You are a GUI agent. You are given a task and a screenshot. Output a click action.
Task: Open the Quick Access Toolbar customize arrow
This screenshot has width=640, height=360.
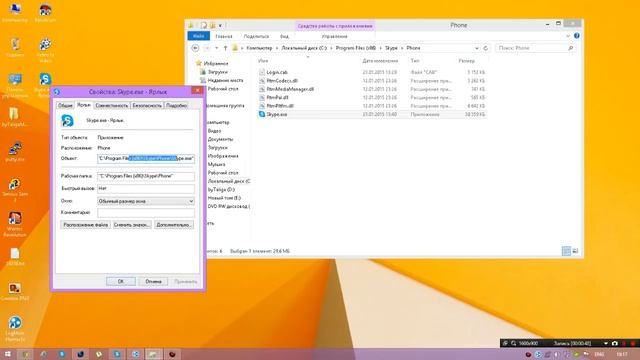tap(220, 25)
